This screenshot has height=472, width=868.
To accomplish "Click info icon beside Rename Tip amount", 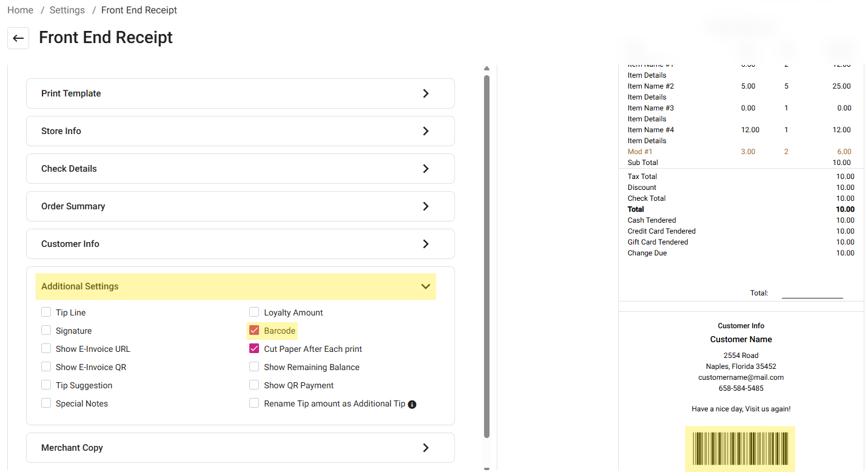I will pyautogui.click(x=412, y=404).
